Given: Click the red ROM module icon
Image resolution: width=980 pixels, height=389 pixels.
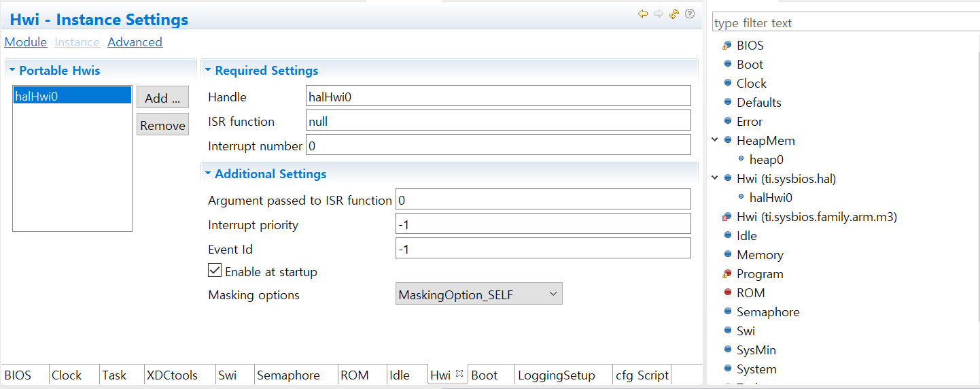Looking at the screenshot, I should (x=727, y=293).
